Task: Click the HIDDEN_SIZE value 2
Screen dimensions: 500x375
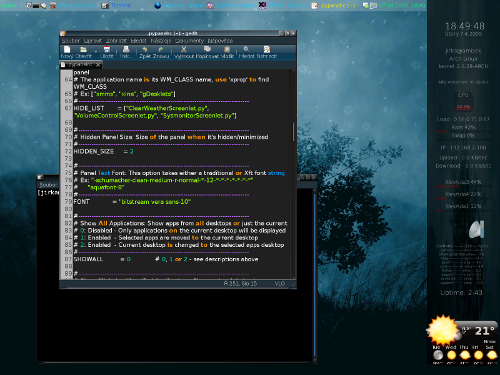Action: point(131,152)
